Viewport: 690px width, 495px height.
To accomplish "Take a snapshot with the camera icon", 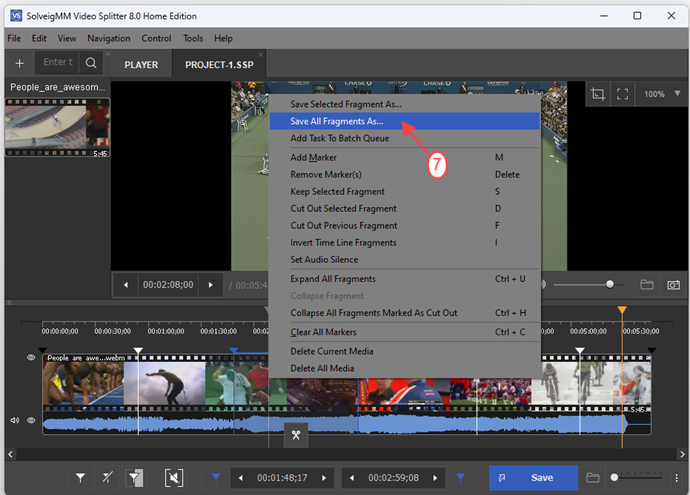I will coord(673,285).
